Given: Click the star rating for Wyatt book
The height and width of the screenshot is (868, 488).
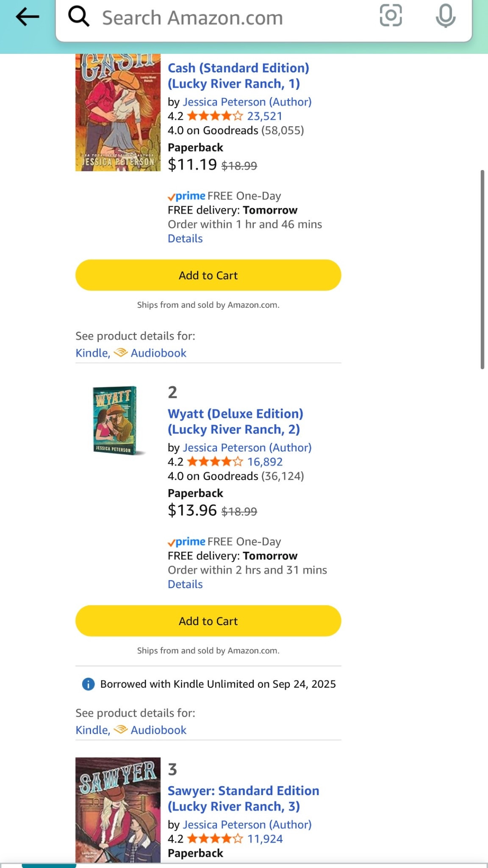Looking at the screenshot, I should [215, 462].
